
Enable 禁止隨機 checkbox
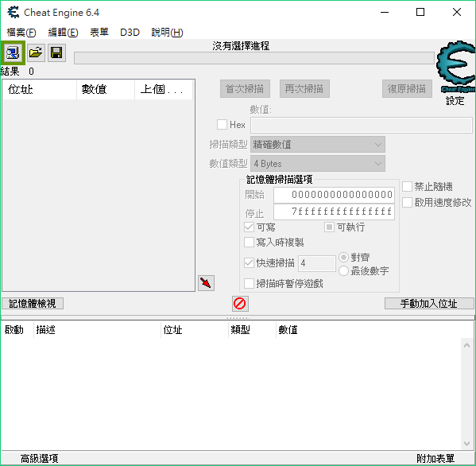[407, 187]
